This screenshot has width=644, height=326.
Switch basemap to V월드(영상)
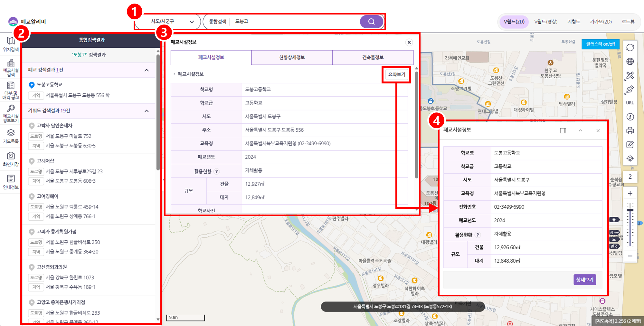point(545,22)
